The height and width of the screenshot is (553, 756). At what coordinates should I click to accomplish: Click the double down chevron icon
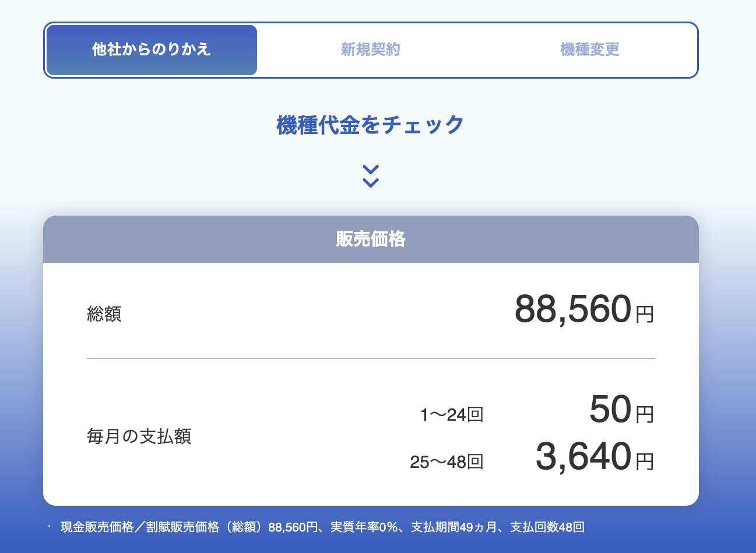[371, 175]
